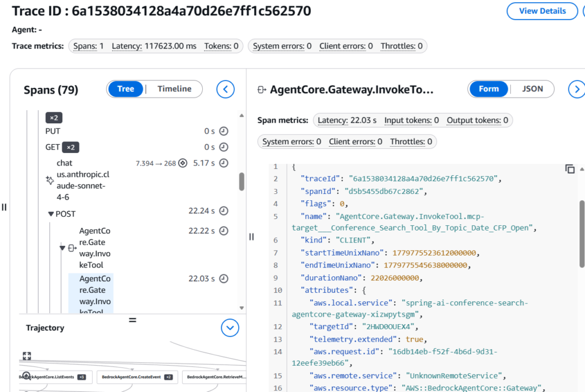Click trace metric Spans: 1
The width and height of the screenshot is (585, 392).
[89, 46]
